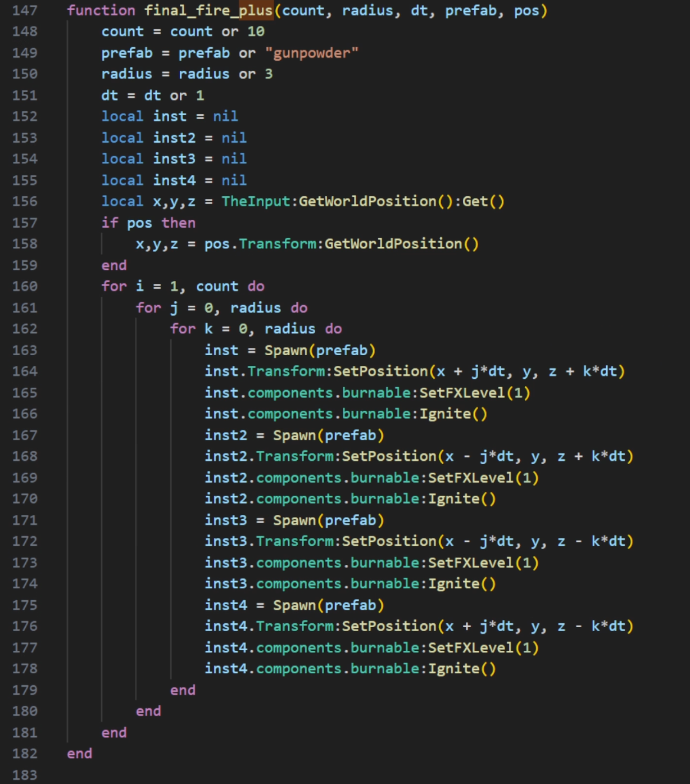Click line number 183 in the gutter
The height and width of the screenshot is (784, 690).
coord(25,775)
